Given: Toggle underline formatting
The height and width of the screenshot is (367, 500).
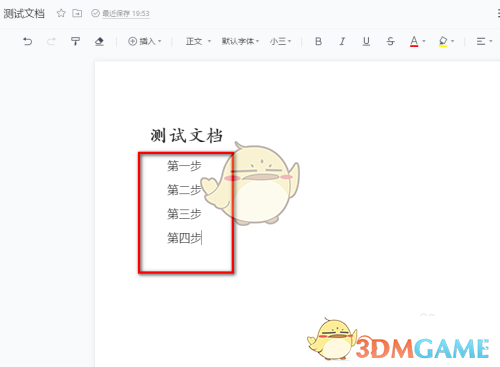Looking at the screenshot, I should point(366,41).
